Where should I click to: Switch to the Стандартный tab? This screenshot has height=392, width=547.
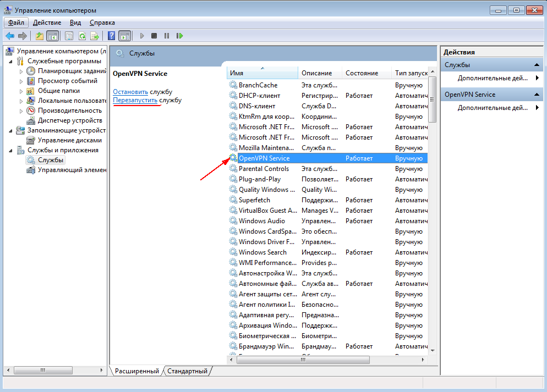[x=187, y=371]
